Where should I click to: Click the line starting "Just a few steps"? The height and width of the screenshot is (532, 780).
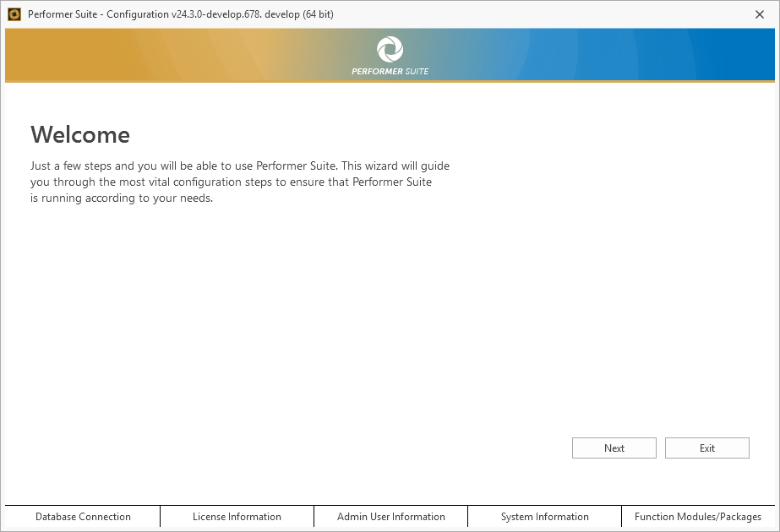(x=240, y=166)
